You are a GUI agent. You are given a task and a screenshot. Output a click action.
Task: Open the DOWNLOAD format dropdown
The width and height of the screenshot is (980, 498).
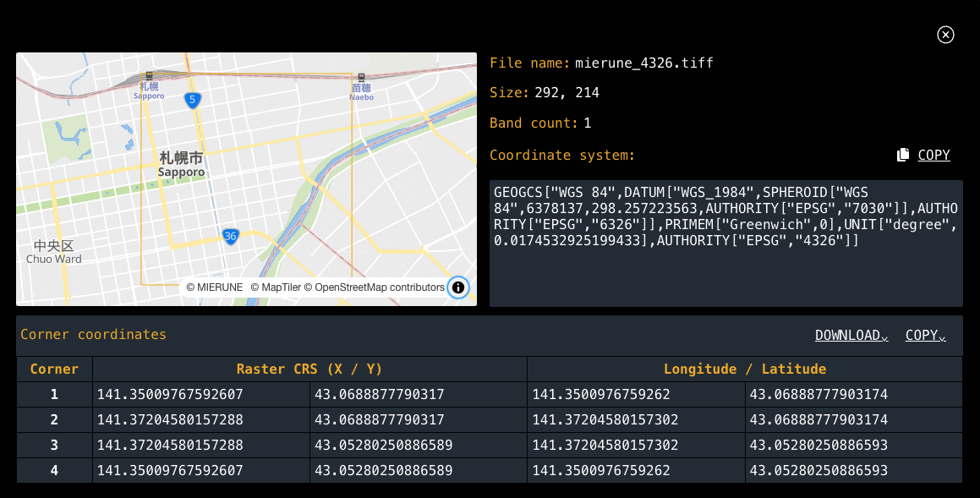tap(884, 337)
